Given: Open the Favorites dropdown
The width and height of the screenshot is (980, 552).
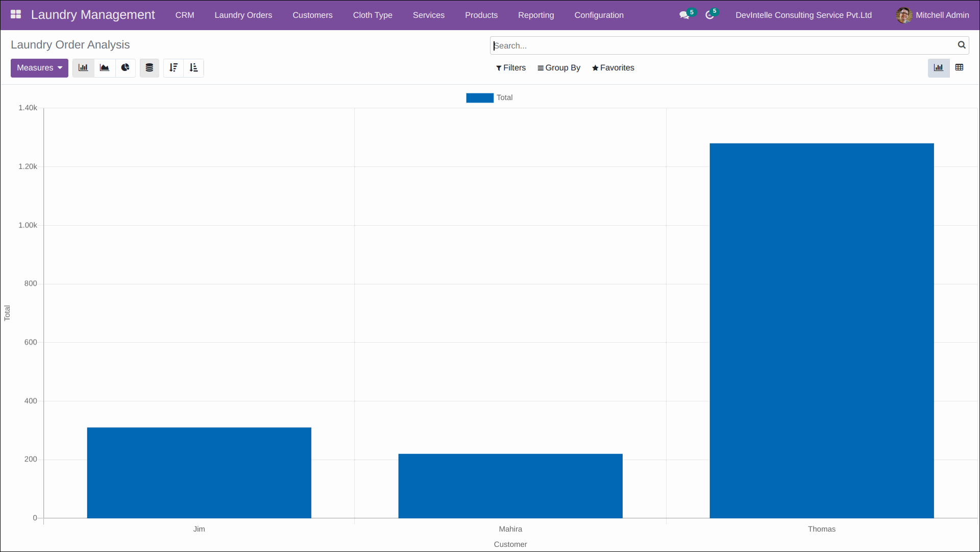Looking at the screenshot, I should click(x=613, y=68).
